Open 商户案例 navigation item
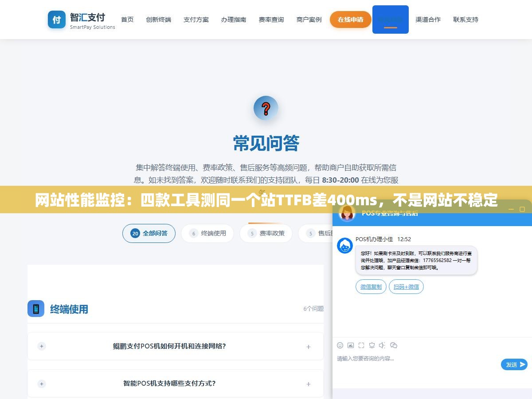This screenshot has width=532, height=399. click(309, 20)
